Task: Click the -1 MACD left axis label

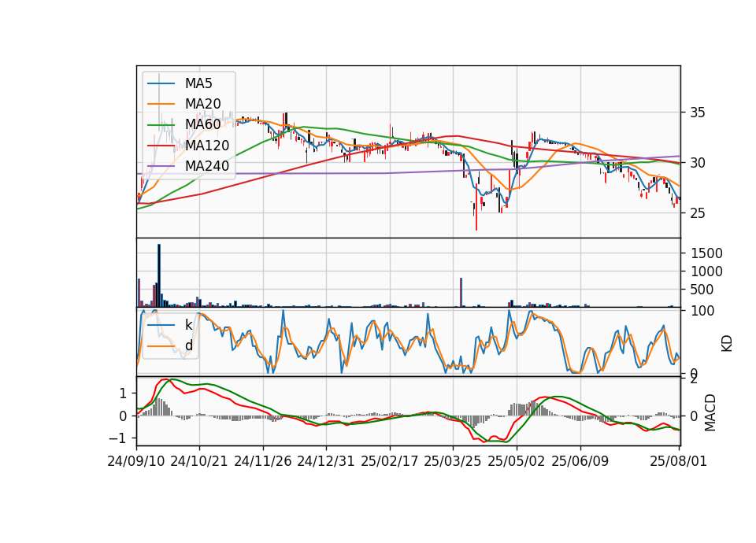Action: pos(119,438)
